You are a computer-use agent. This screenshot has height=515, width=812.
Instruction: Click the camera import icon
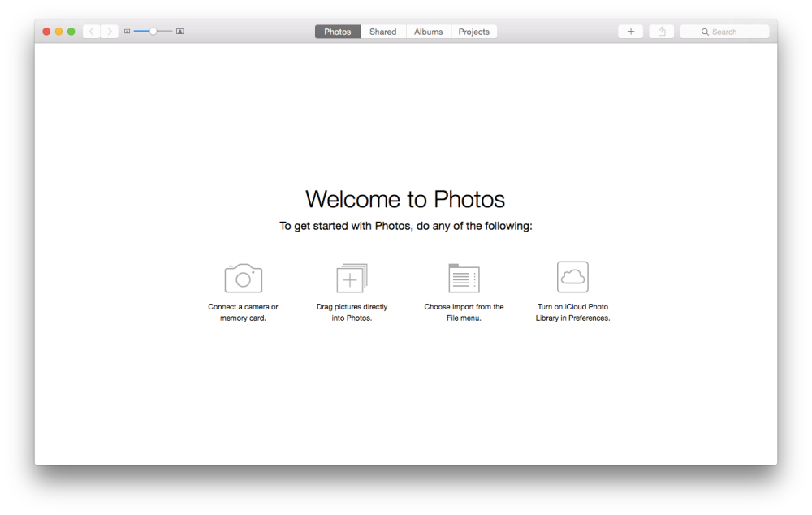(x=243, y=276)
